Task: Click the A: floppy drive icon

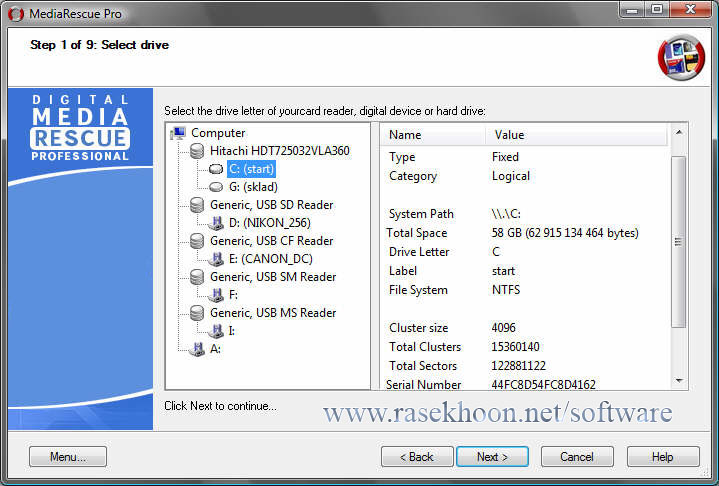Action: [x=197, y=349]
